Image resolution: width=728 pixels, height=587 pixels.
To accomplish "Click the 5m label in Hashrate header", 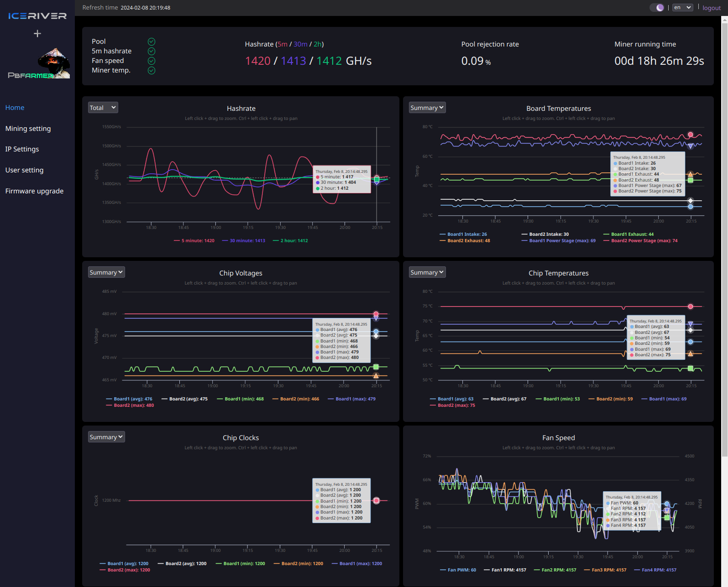I will 283,44.
